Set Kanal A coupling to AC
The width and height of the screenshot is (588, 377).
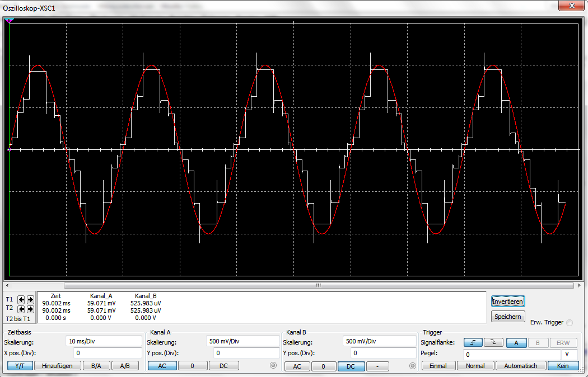pos(162,366)
